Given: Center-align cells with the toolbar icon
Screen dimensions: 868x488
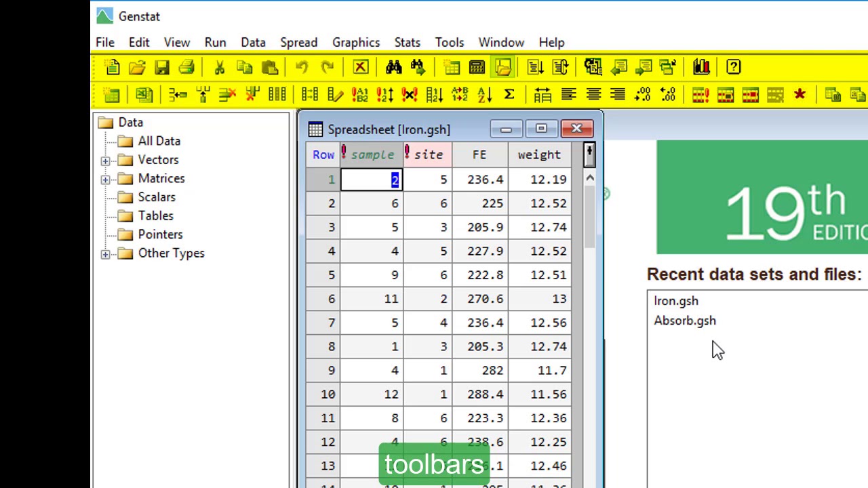Looking at the screenshot, I should [593, 95].
